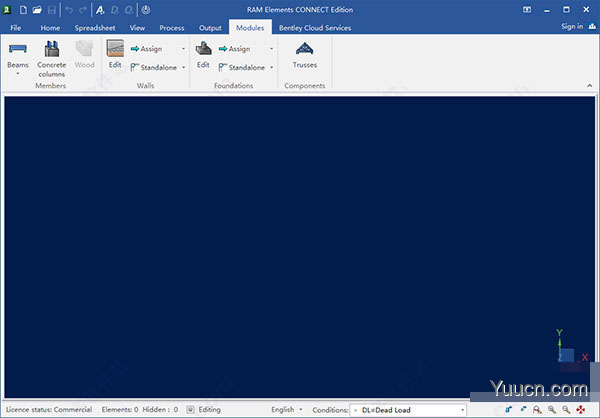Open Walls Assign dropdown arrow
The height and width of the screenshot is (418, 600).
(x=183, y=49)
